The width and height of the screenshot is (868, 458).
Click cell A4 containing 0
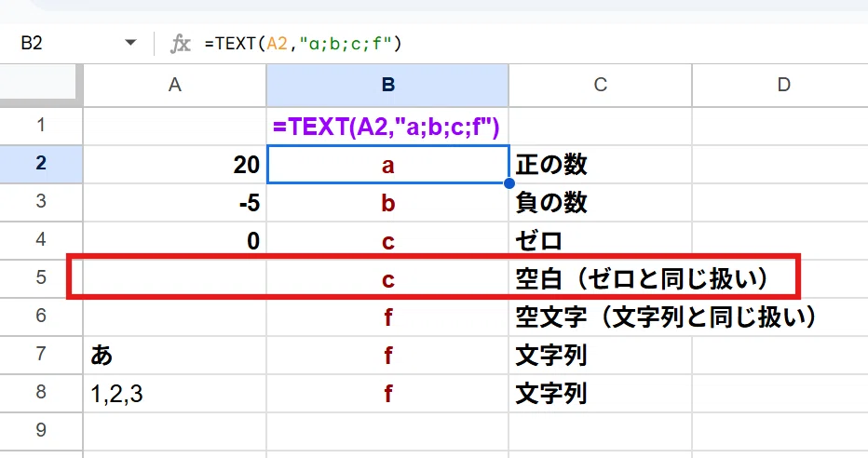coord(175,240)
